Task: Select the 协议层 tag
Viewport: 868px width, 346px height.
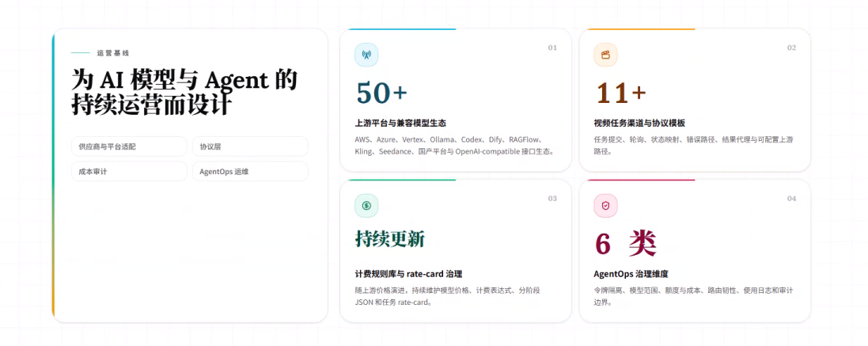Action: 250,146
